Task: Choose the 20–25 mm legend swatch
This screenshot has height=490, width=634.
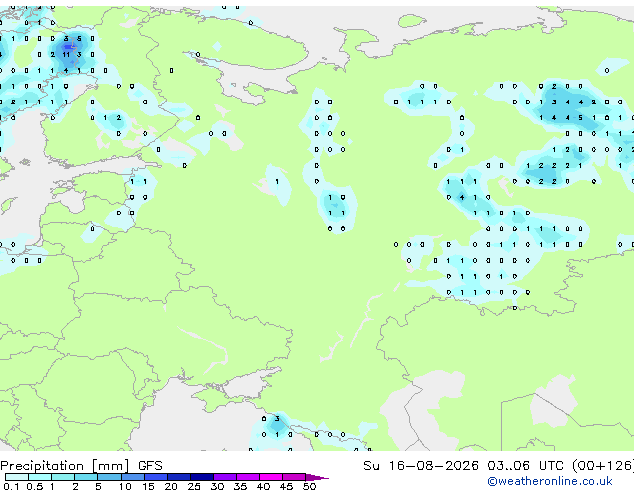Action: (x=178, y=477)
